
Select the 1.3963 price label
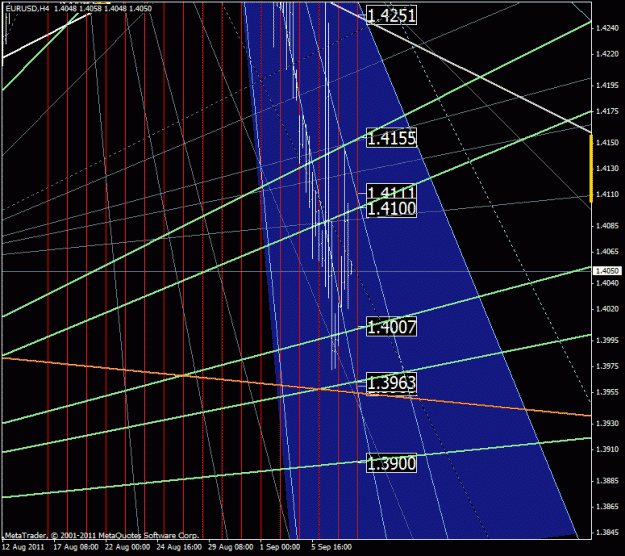click(x=391, y=383)
